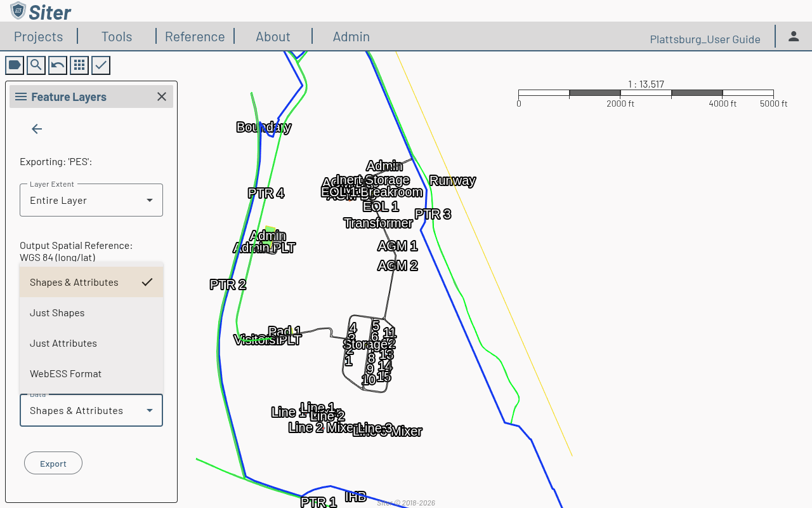Screen dimensions: 812x508
Task: Expand the Layer Extent dropdown
Action: point(91,200)
